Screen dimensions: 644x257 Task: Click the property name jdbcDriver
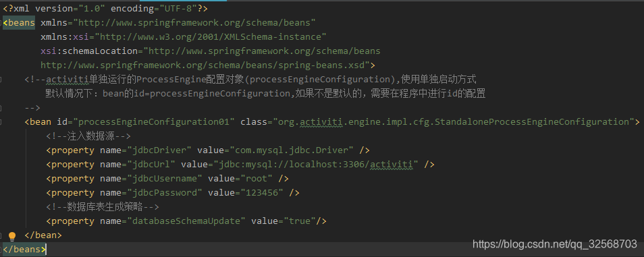[159, 150]
